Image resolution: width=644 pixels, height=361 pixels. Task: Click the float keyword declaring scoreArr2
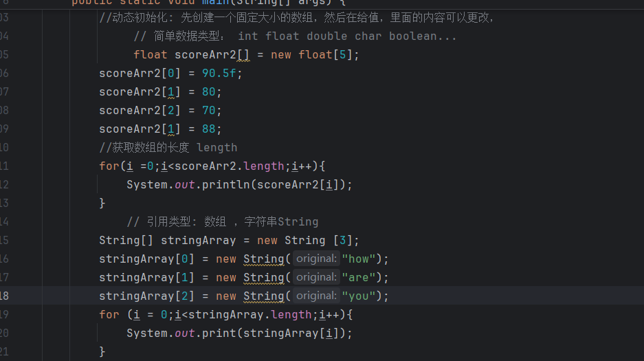(151, 55)
